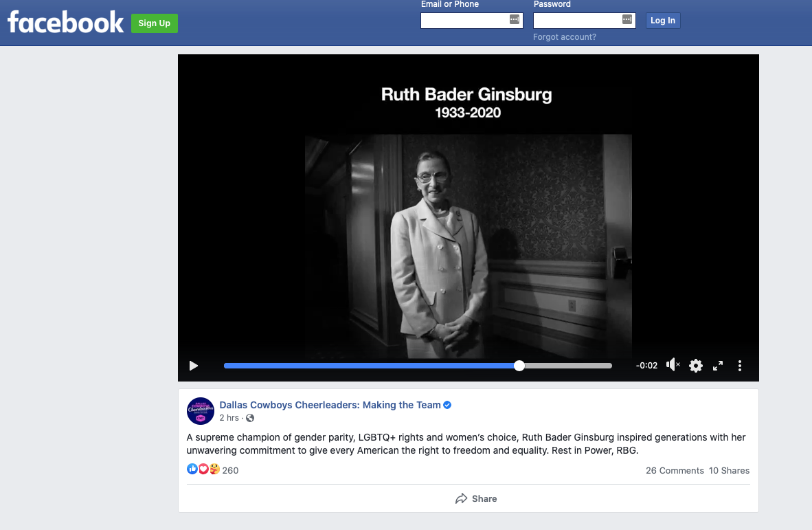Click the Log In button
Viewport: 812px width, 530px height.
(x=663, y=21)
